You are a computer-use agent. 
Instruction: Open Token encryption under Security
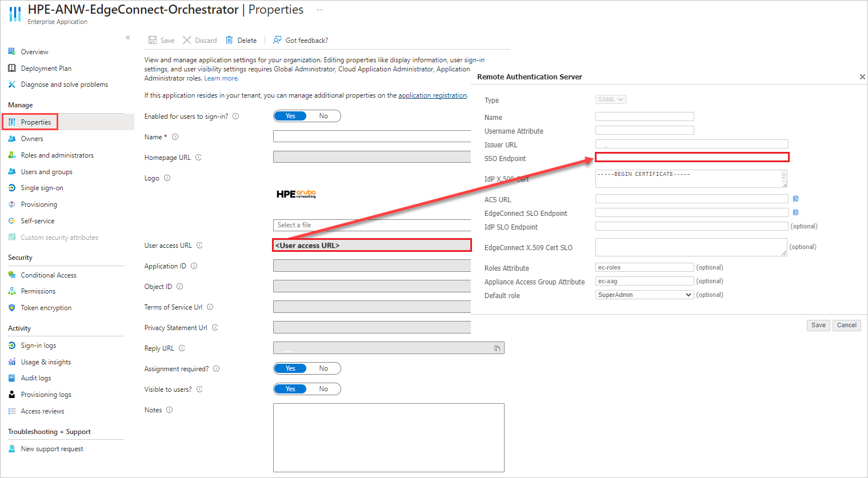[x=46, y=307]
